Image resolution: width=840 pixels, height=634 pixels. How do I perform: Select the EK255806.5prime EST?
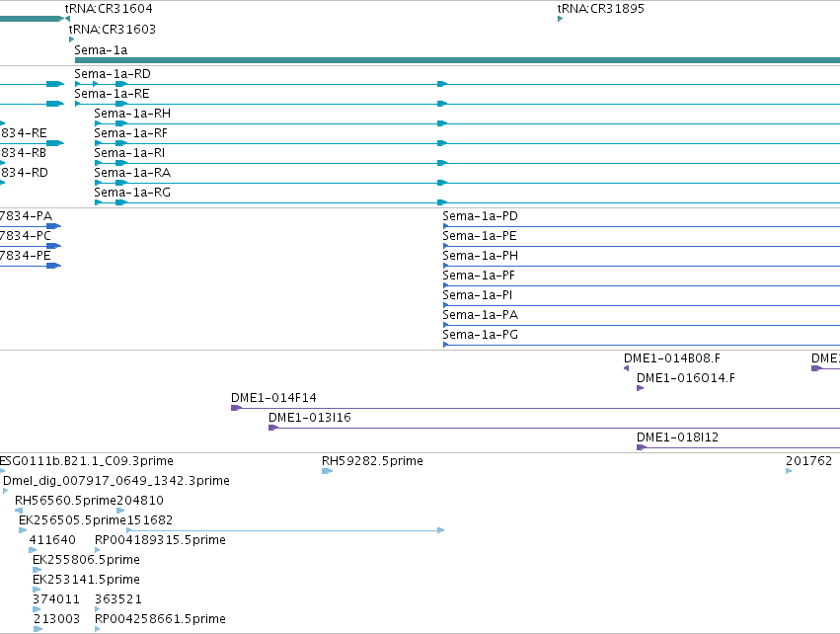(x=86, y=560)
